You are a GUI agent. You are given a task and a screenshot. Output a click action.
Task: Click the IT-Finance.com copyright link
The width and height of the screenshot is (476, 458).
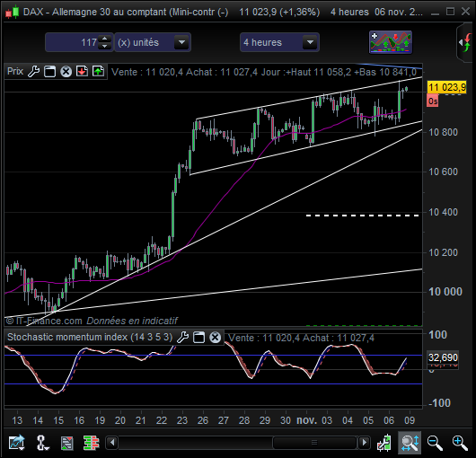coord(44,321)
